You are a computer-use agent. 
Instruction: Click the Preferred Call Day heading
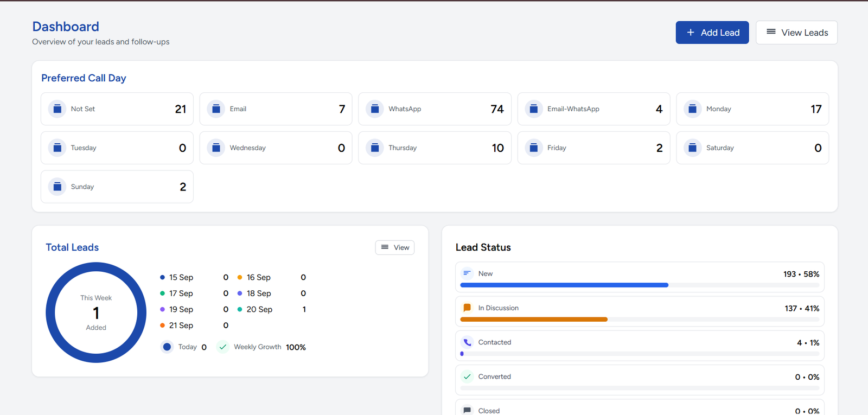click(84, 78)
